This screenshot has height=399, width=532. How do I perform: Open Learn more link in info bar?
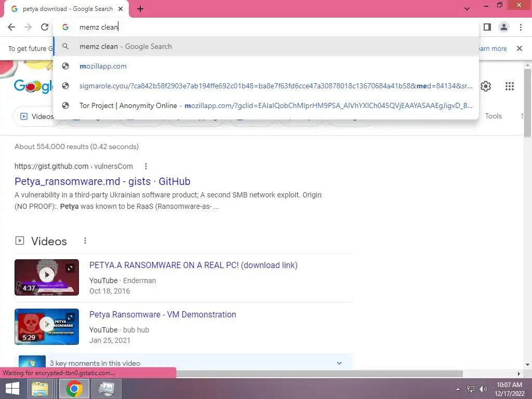493,48
